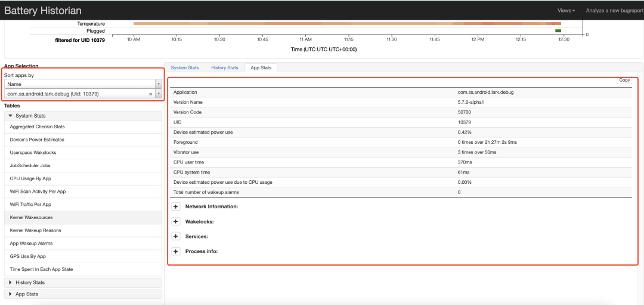Open Kernel Wakeup Reasons table

(x=83, y=230)
